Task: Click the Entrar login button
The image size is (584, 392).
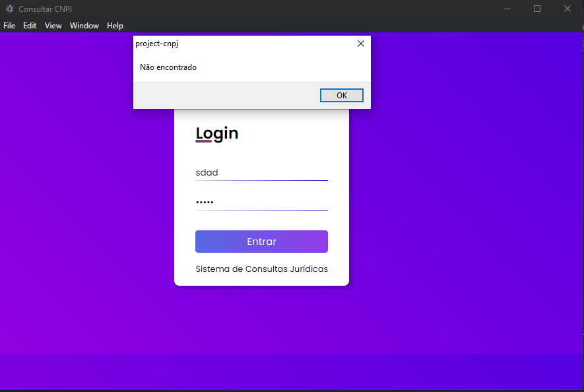Action: tap(261, 242)
